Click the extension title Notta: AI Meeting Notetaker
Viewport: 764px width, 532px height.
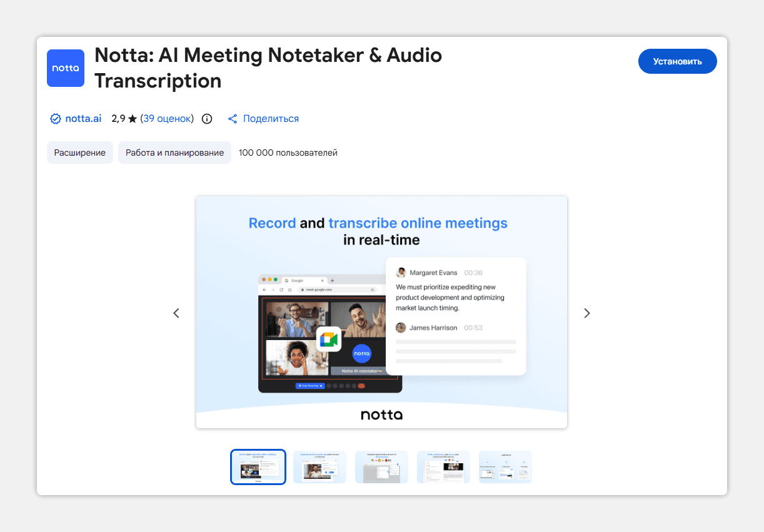pyautogui.click(x=268, y=68)
